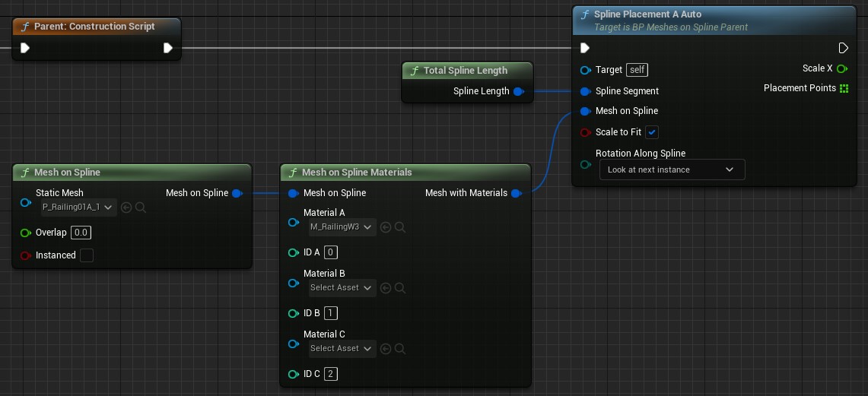Select the Mesh on Spline Materials node title

coord(357,173)
